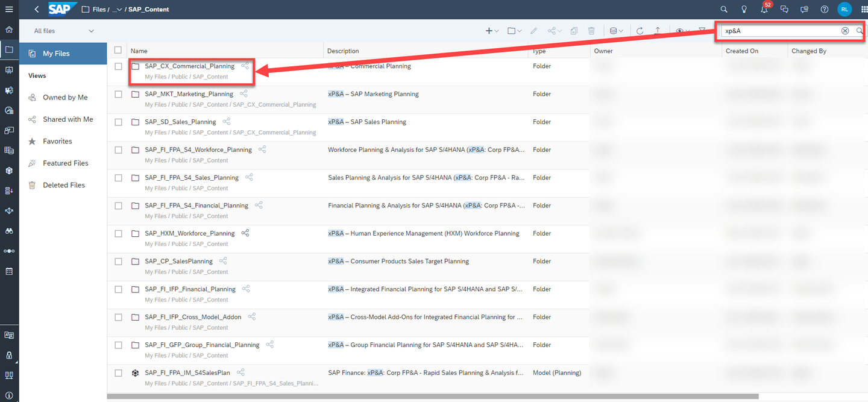Click the edit pencil toolbar icon
Image resolution: width=868 pixels, height=402 pixels.
coord(533,31)
